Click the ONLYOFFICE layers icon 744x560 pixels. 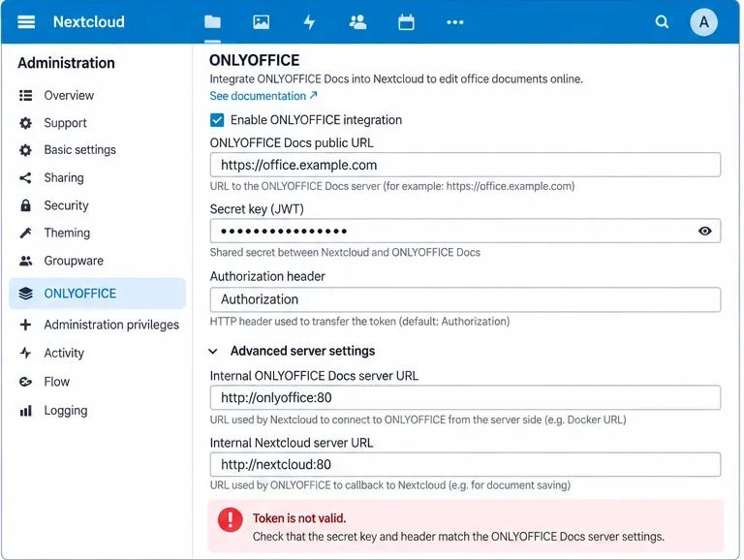click(25, 294)
